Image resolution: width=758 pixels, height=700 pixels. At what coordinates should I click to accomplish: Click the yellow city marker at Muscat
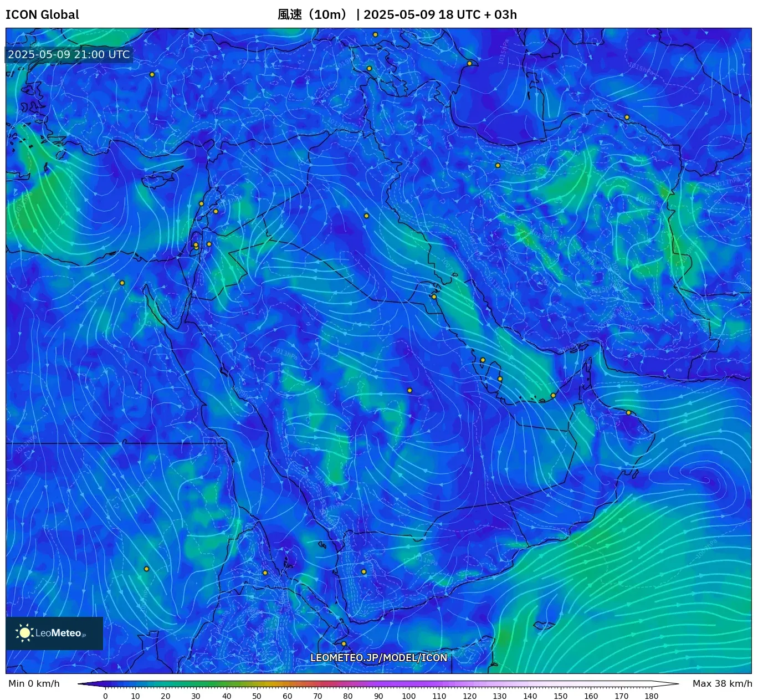628,412
